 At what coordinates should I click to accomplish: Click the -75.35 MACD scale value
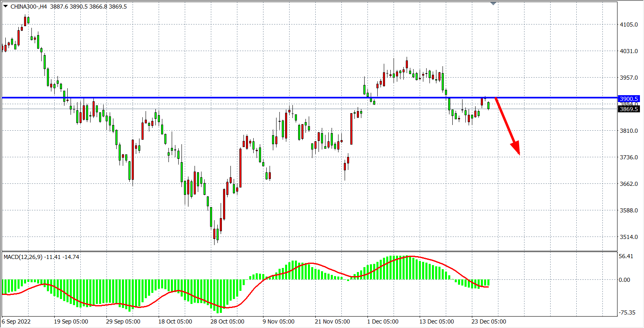(627, 312)
